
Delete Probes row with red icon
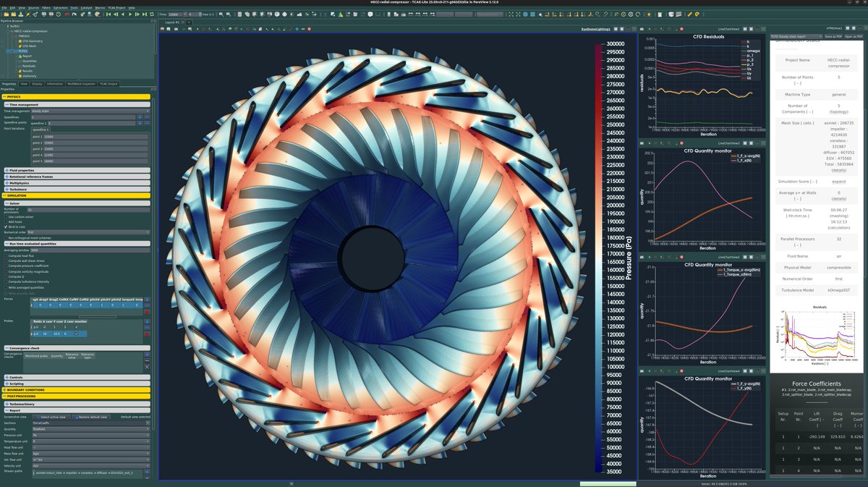pyautogui.click(x=147, y=334)
